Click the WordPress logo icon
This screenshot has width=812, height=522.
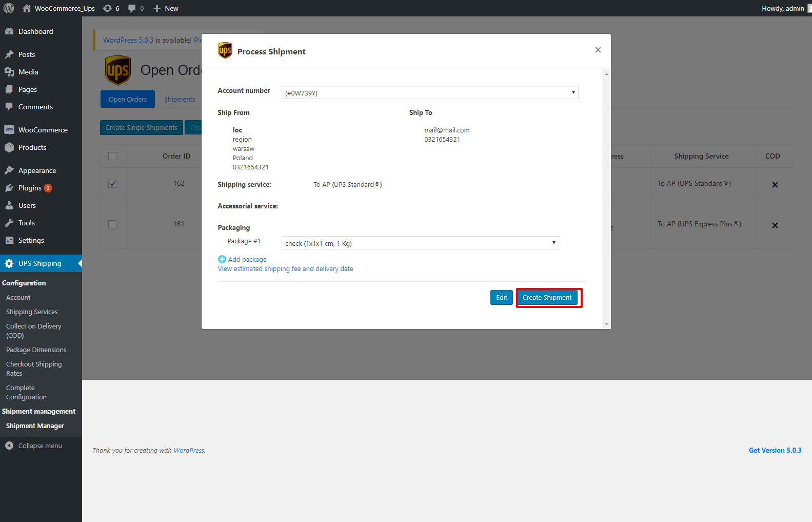click(x=9, y=8)
